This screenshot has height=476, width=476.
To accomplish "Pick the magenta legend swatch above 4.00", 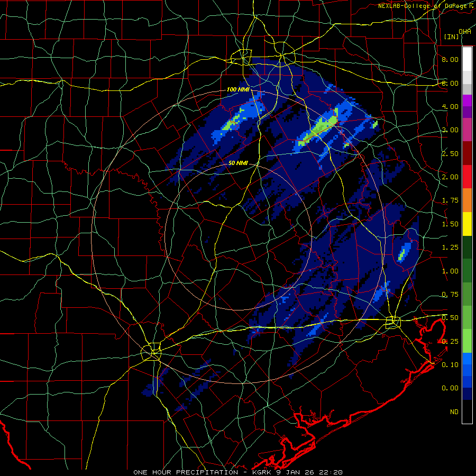I will click(467, 100).
